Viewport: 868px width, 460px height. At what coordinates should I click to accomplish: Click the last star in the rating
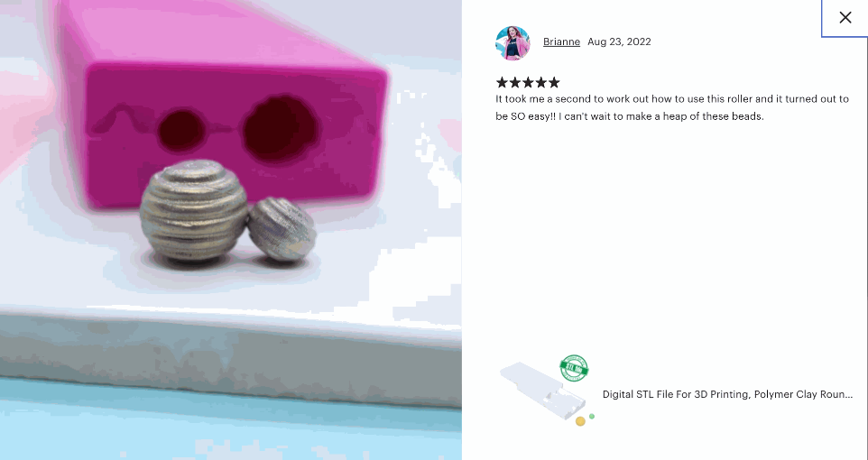click(x=554, y=82)
